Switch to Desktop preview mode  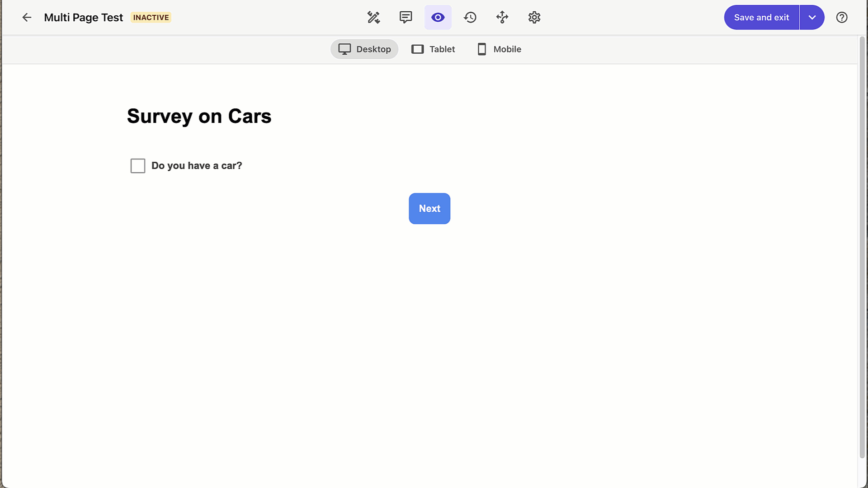[x=364, y=49]
